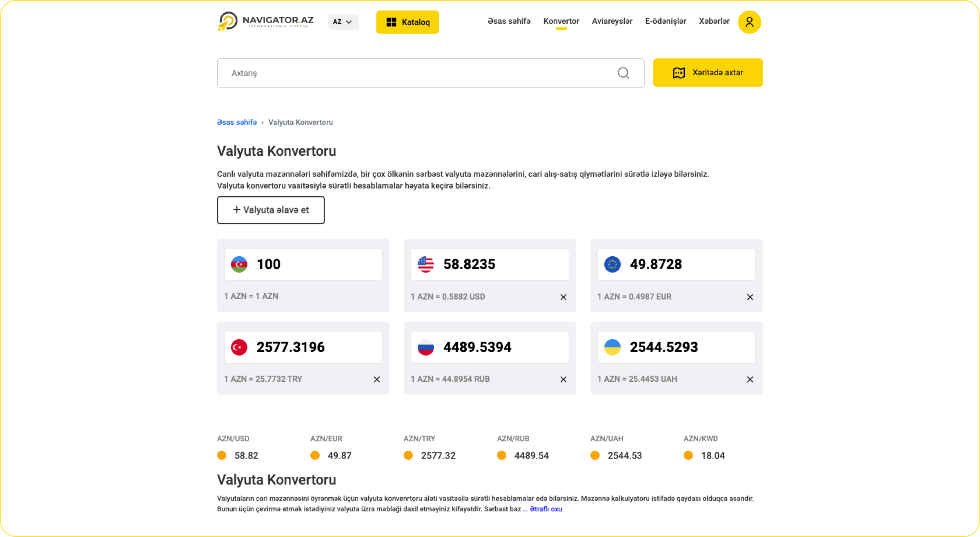Remove the UAH currency card
980x537 pixels.
pos(750,380)
